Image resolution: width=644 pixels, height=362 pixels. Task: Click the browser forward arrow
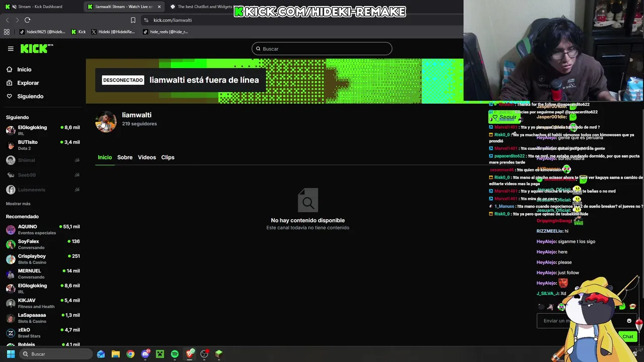click(x=17, y=20)
